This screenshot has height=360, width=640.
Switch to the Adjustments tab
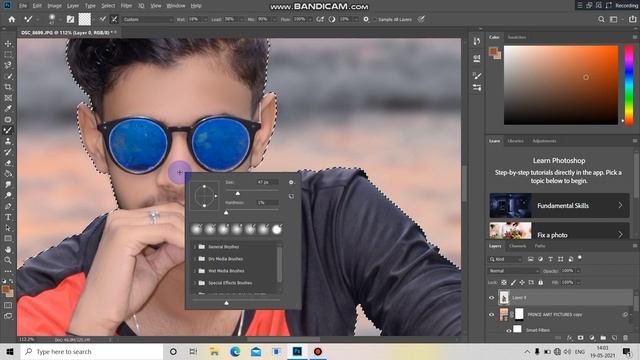pos(544,141)
